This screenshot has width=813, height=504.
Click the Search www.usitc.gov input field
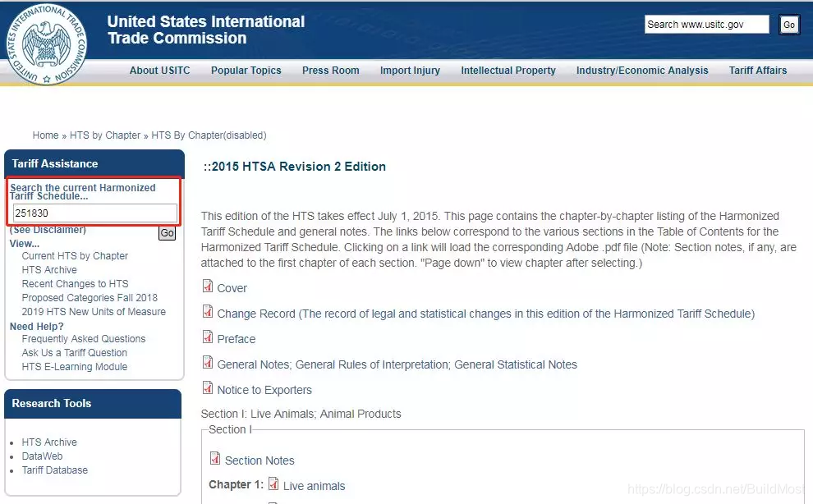point(707,25)
